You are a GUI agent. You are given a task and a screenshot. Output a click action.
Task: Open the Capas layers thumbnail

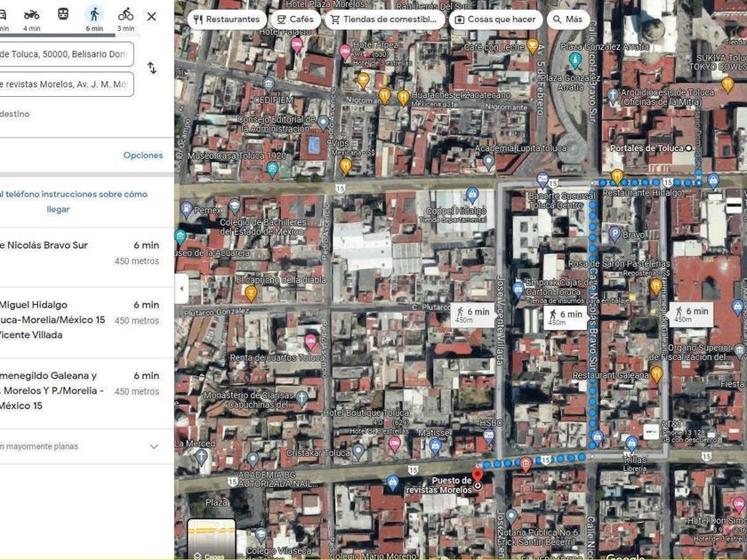click(x=212, y=540)
